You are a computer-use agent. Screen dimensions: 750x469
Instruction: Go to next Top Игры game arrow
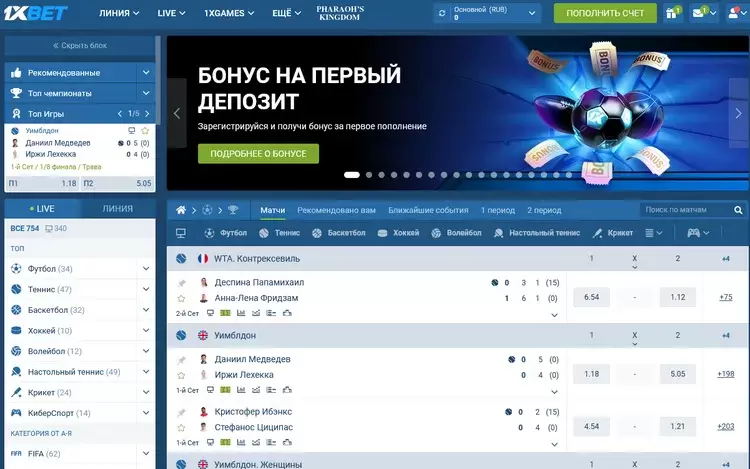(x=147, y=114)
